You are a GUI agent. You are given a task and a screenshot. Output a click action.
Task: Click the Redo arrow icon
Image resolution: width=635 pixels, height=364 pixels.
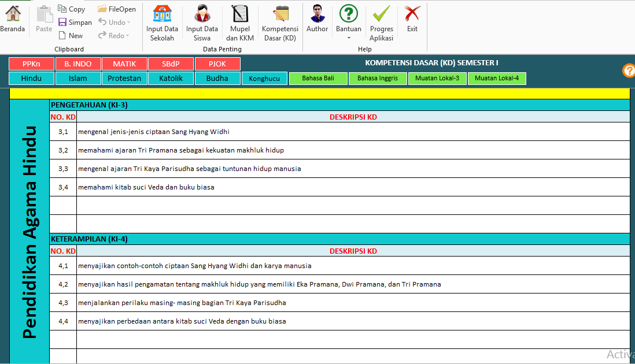click(x=102, y=35)
